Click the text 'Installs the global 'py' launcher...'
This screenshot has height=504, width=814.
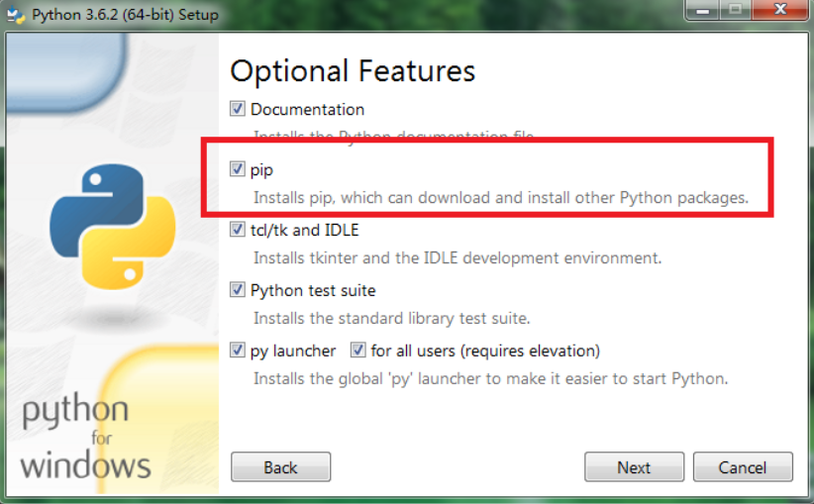pyautogui.click(x=490, y=379)
